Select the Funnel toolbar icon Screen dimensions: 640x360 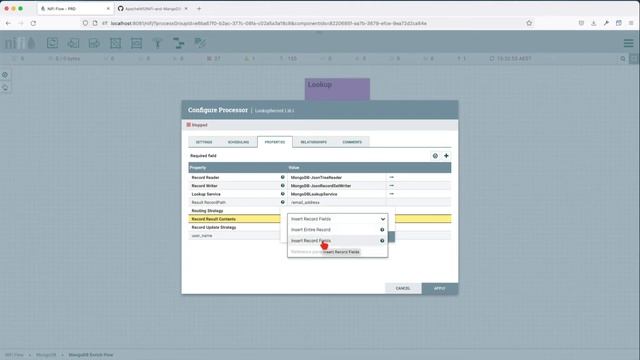pos(158,43)
